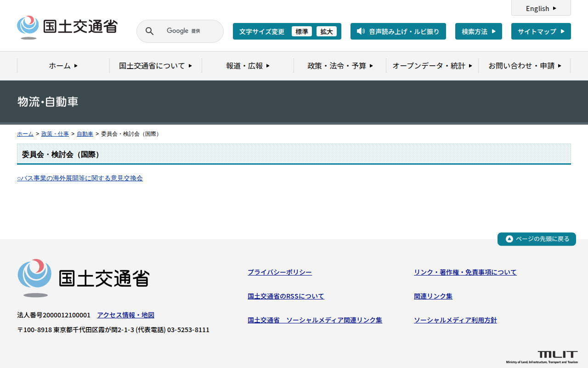Open the バス事業の海外展開等に関する意見交換会 link
588x368 pixels.
point(80,178)
